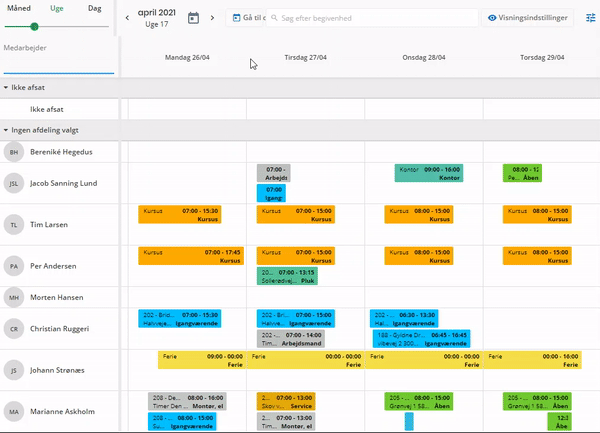The height and width of the screenshot is (433, 600).
Task: Go to the next week with right chevron
Action: pyautogui.click(x=213, y=18)
